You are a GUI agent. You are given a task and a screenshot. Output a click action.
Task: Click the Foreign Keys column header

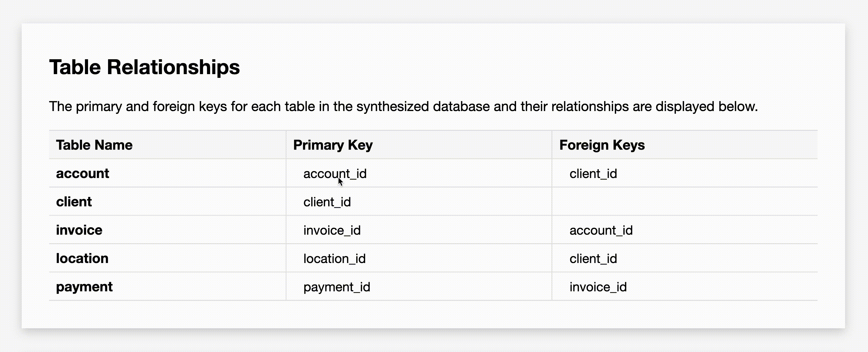602,145
